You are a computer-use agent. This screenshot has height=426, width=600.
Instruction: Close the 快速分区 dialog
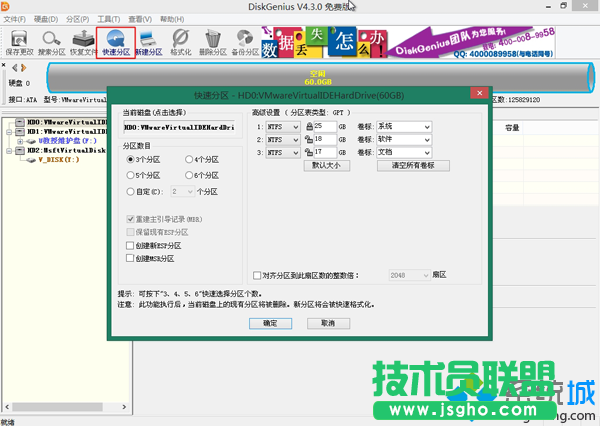pos(479,93)
